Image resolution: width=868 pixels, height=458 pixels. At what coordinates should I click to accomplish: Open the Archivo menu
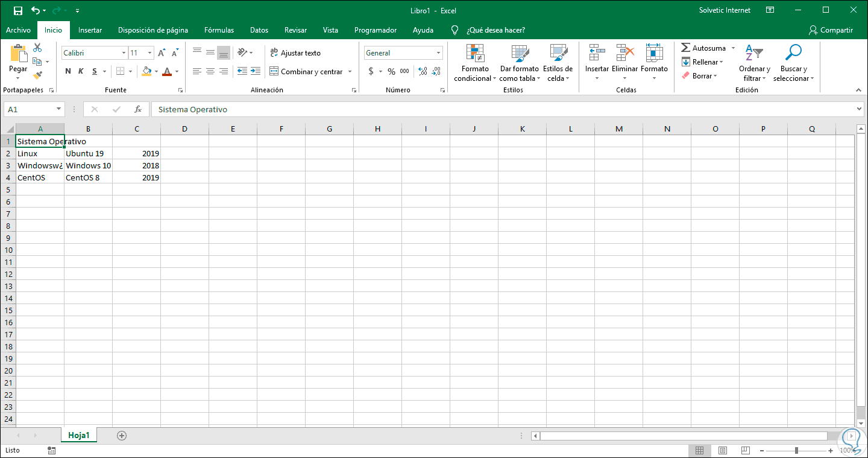(x=18, y=30)
